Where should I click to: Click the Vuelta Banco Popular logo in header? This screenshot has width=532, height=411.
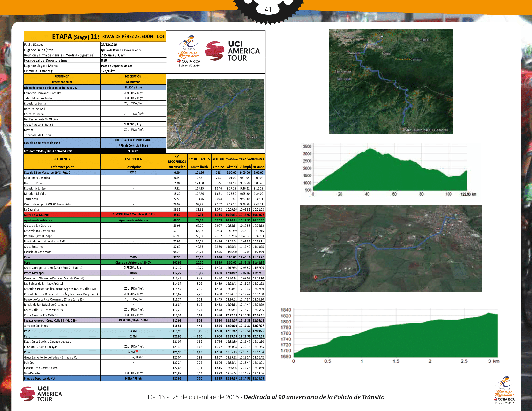coord(189,51)
